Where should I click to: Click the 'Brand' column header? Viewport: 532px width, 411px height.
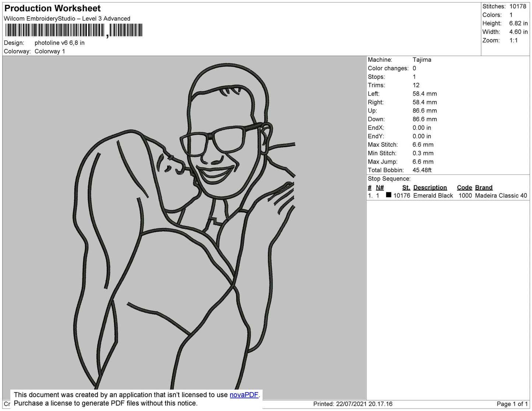[484, 188]
